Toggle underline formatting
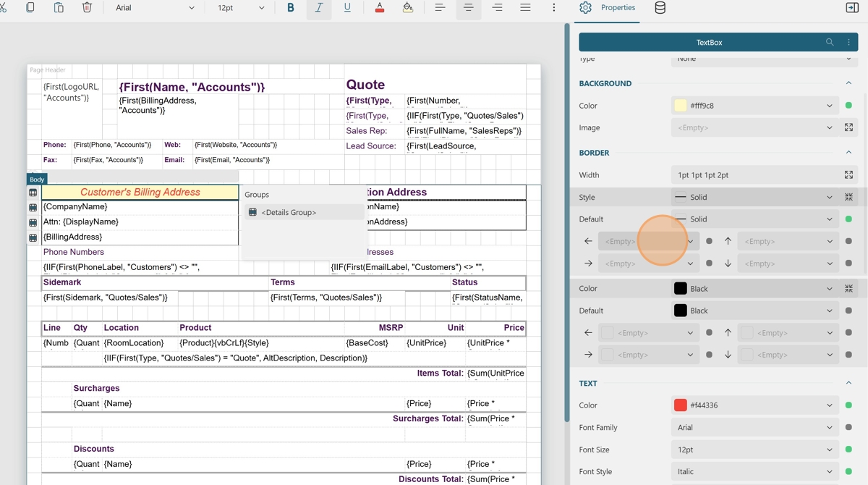The width and height of the screenshot is (868, 485). tap(347, 8)
